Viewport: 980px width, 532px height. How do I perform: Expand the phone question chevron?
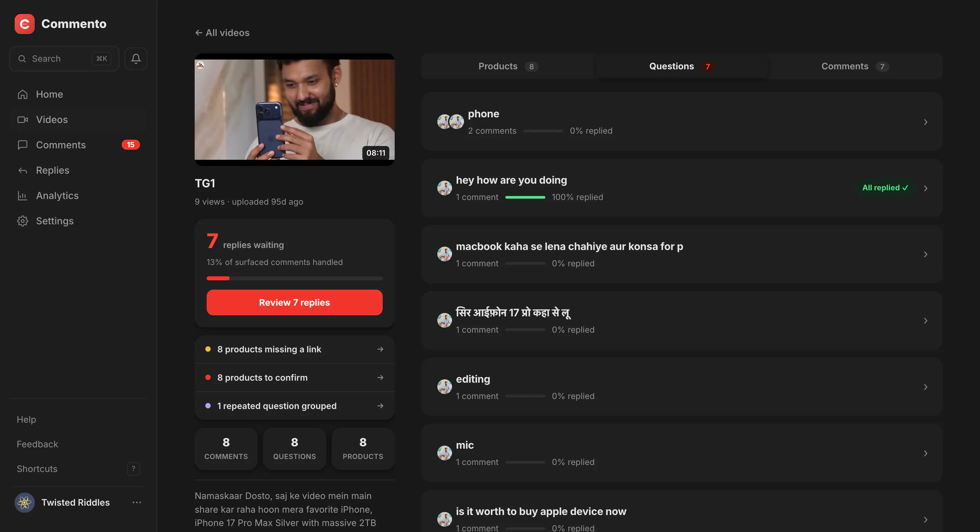coord(926,122)
